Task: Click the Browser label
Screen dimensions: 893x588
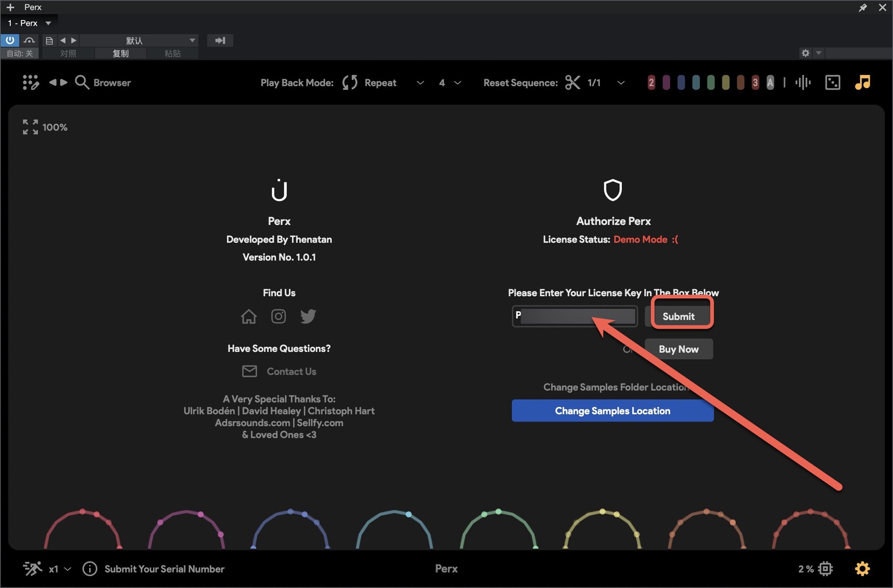Action: [x=112, y=83]
